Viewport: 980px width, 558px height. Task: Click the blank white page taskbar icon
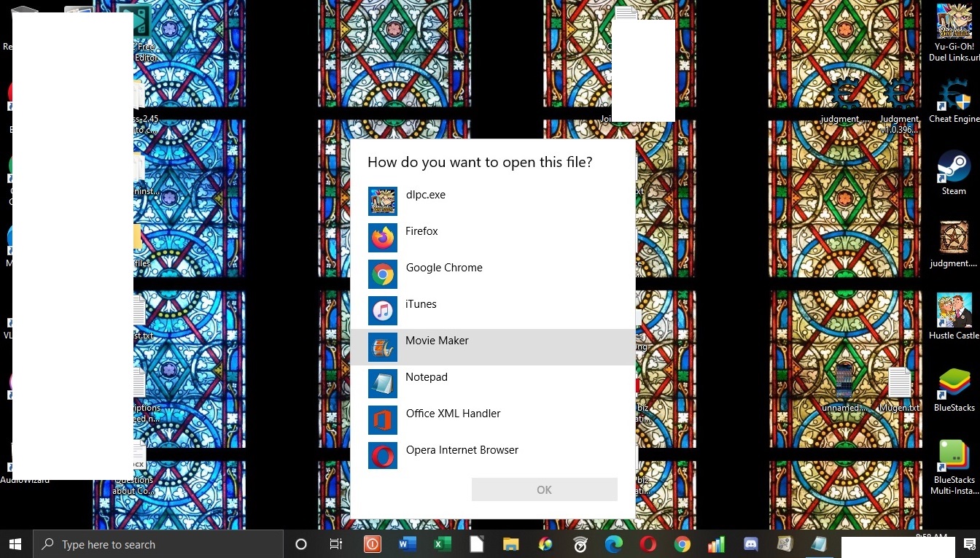[x=476, y=544]
